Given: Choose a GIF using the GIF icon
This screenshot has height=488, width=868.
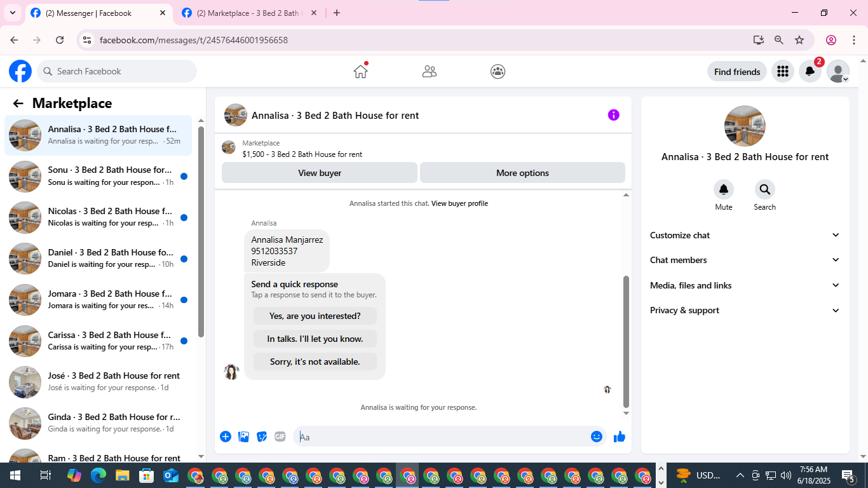Looking at the screenshot, I should click(280, 437).
